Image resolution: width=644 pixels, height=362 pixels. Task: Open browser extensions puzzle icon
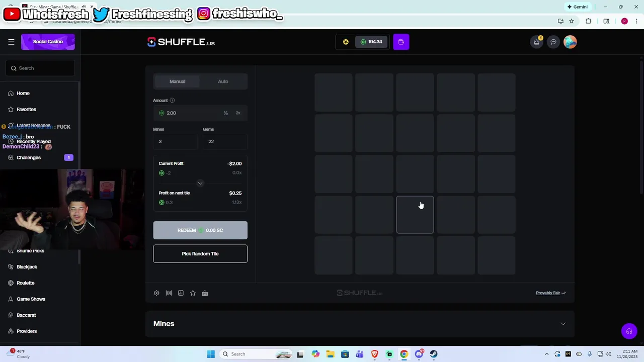tap(588, 21)
